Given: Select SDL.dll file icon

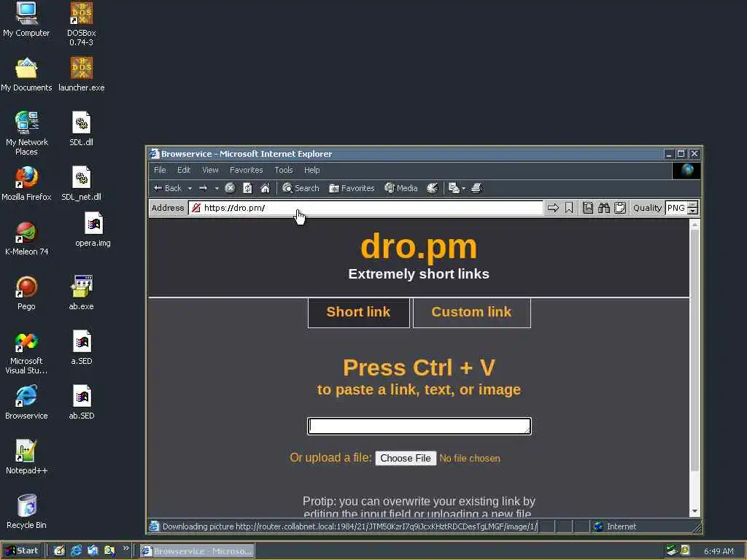Looking at the screenshot, I should (82, 129).
